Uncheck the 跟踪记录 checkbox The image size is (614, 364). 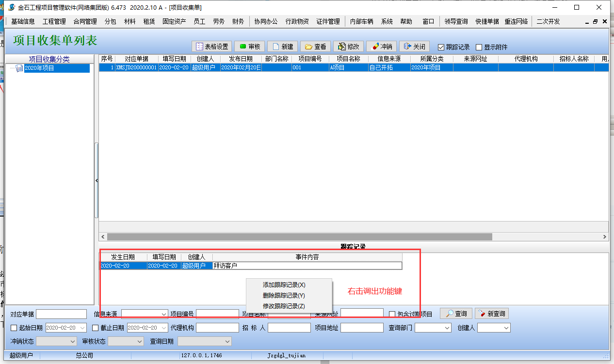click(441, 47)
